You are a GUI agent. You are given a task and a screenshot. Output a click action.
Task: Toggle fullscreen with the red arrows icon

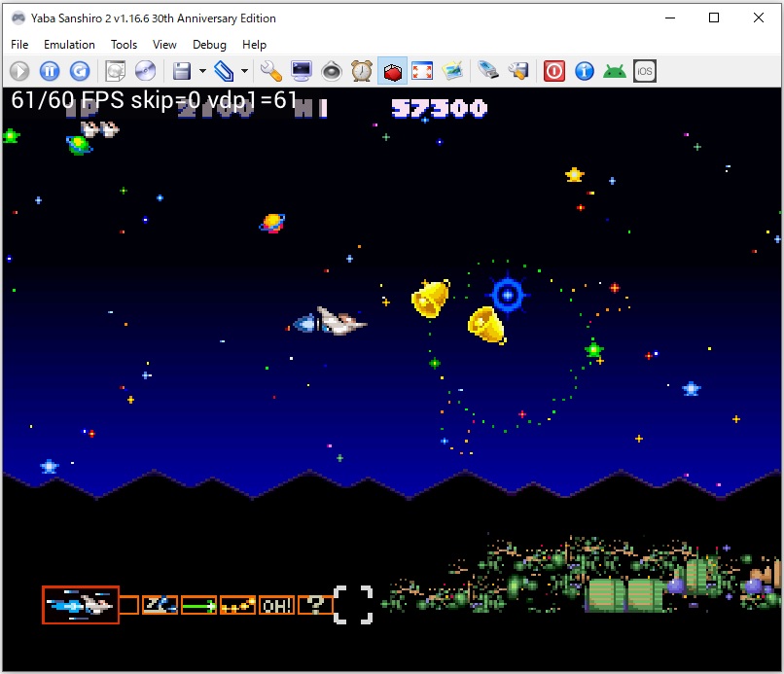422,71
